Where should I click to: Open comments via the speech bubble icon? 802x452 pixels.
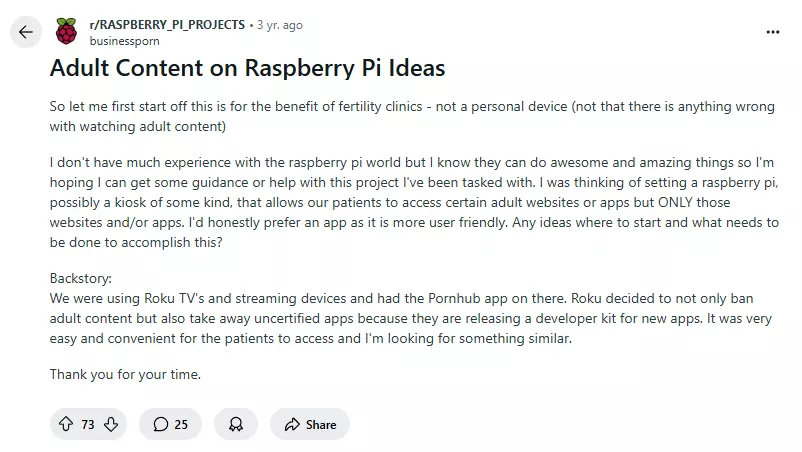[161, 424]
